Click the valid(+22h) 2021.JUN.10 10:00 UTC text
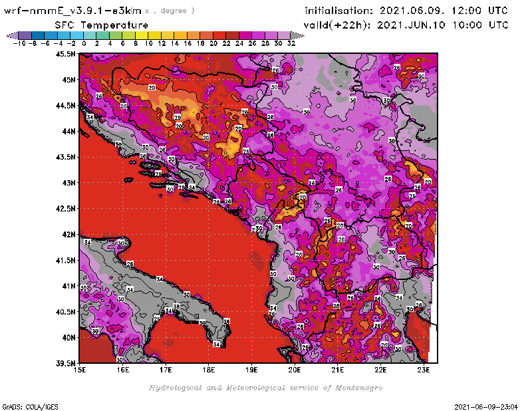The width and height of the screenshot is (532, 411). click(406, 25)
